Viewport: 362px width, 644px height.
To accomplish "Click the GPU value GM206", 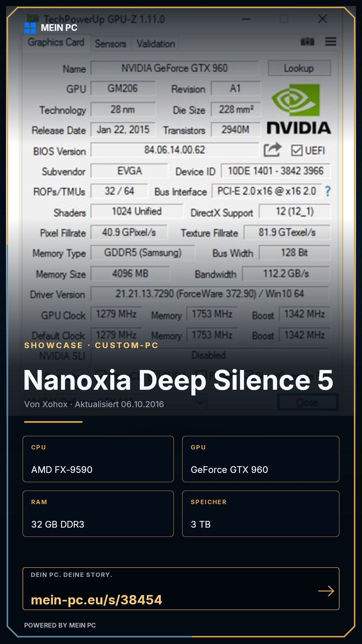I will 123,89.
